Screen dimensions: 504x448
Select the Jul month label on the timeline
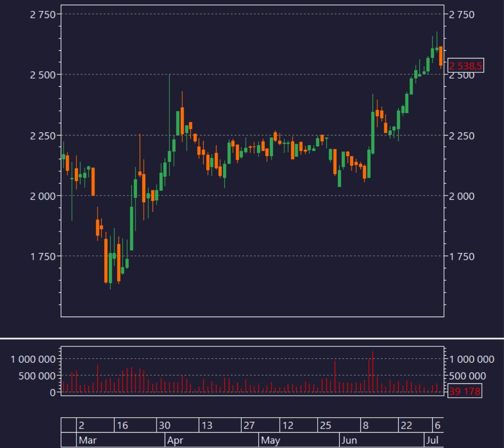432,440
